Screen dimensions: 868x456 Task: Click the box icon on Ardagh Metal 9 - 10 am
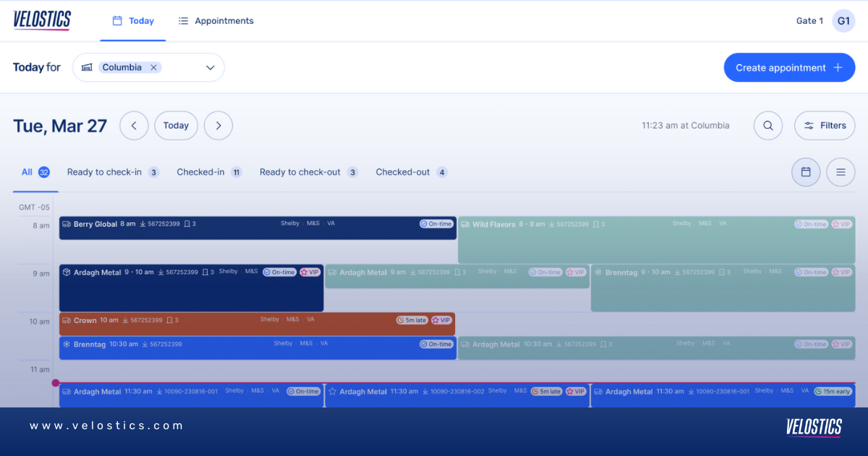point(67,272)
